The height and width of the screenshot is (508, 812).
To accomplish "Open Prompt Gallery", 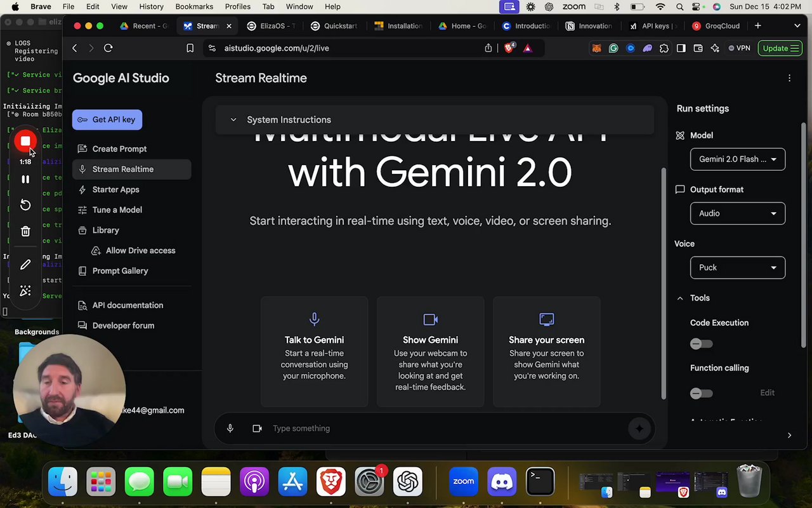I will pyautogui.click(x=120, y=271).
